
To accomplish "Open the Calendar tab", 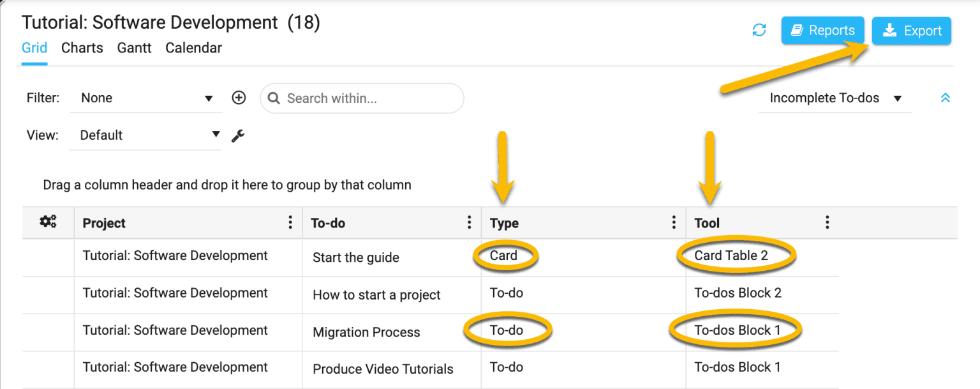I will tap(193, 48).
